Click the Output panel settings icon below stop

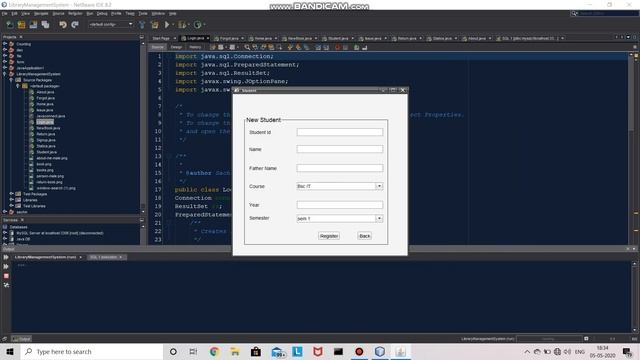pyautogui.click(x=6, y=285)
